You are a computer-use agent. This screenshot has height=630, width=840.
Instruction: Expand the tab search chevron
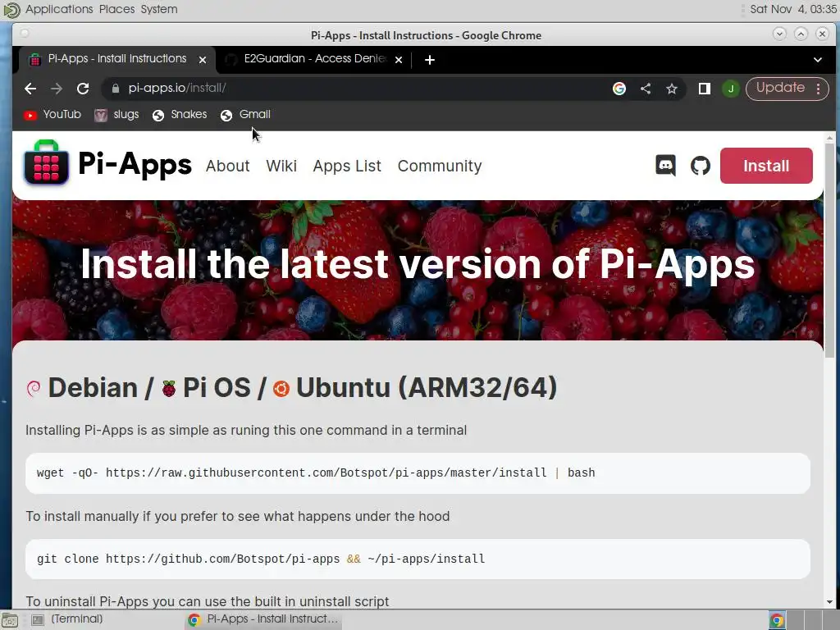[818, 59]
